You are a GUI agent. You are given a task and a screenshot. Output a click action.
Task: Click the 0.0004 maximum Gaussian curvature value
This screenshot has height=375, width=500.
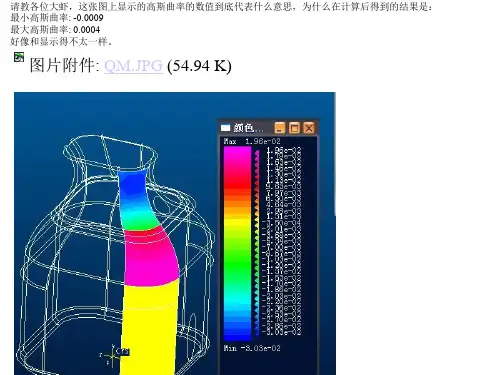(87, 30)
